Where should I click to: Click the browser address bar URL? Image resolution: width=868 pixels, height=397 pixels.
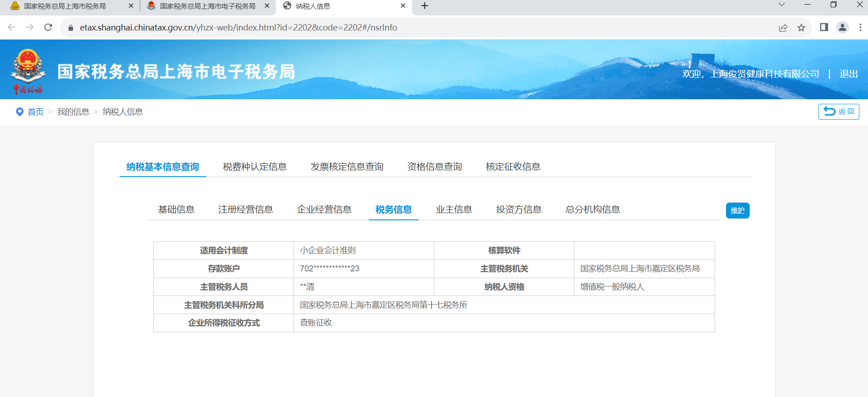(x=238, y=27)
